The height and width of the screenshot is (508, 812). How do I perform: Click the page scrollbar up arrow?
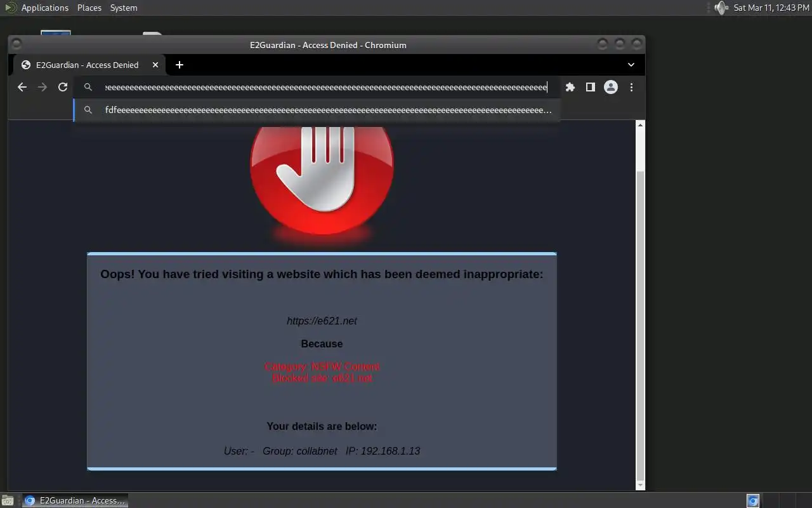tap(640, 125)
